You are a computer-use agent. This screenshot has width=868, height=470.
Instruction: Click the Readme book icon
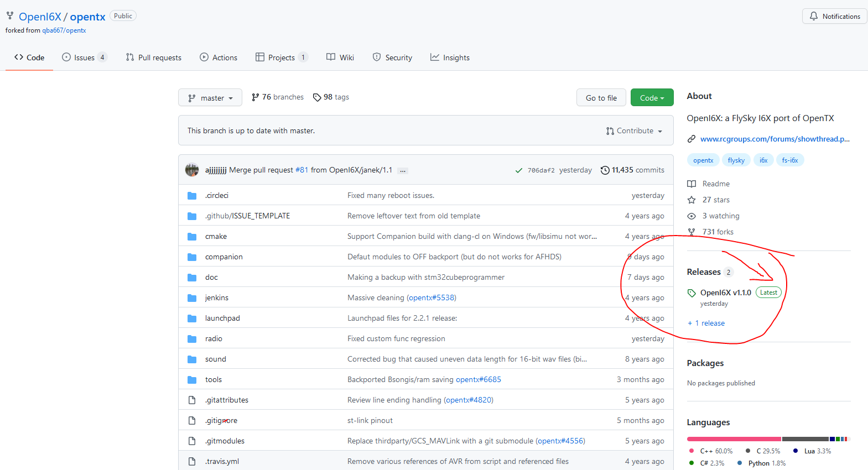coord(692,184)
